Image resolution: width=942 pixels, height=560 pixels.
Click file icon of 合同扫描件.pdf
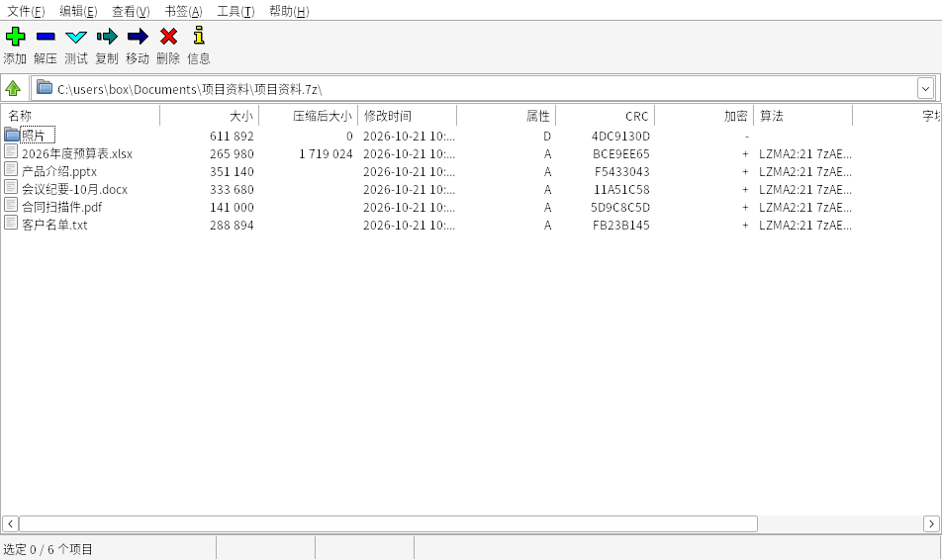(11, 205)
